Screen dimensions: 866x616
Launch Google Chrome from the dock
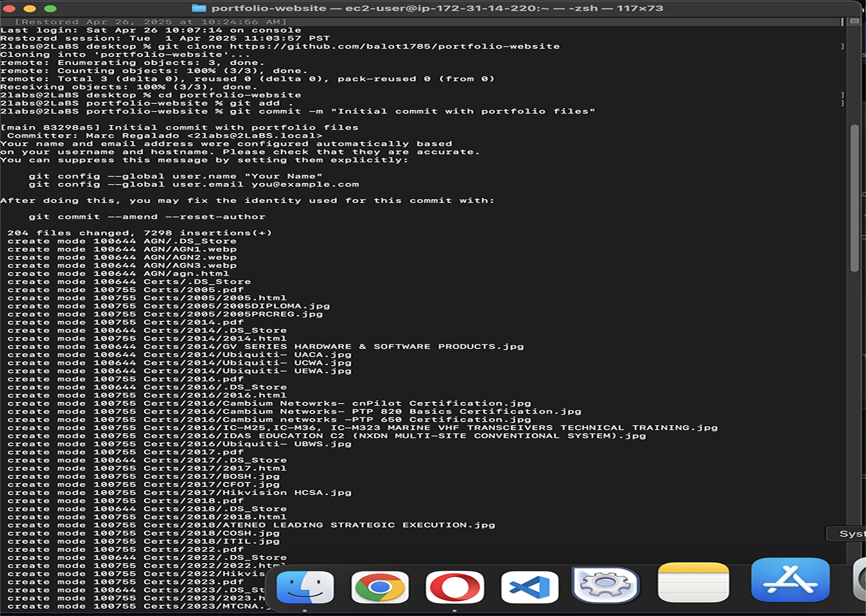[x=379, y=587]
